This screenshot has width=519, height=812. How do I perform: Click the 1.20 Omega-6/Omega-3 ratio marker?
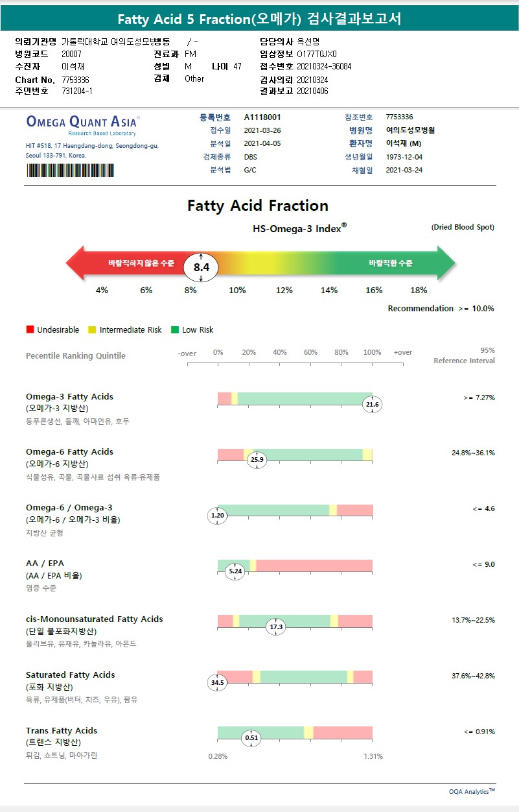coord(217,516)
